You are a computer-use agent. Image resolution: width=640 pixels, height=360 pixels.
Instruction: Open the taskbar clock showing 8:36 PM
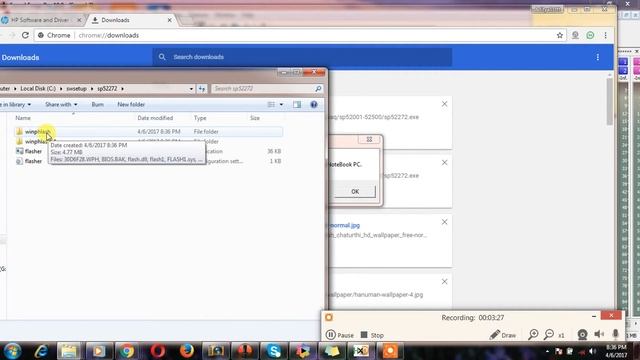(x=617, y=351)
